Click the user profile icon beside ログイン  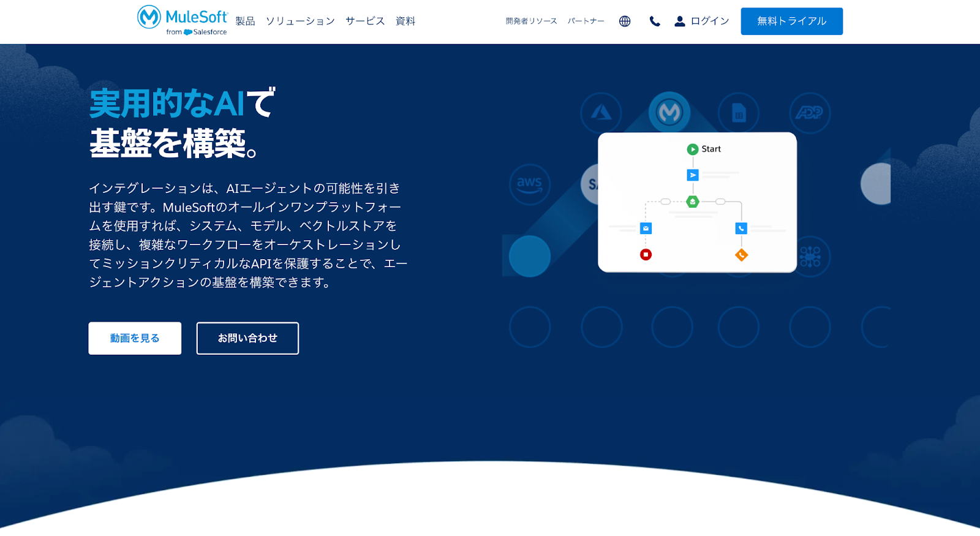pyautogui.click(x=680, y=21)
